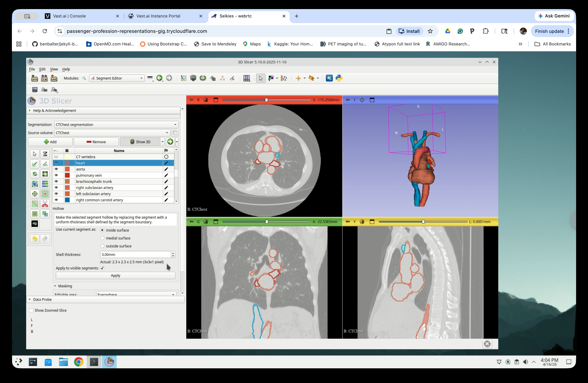Select the medial surface radio button
The width and height of the screenshot is (588, 383).
102,238
